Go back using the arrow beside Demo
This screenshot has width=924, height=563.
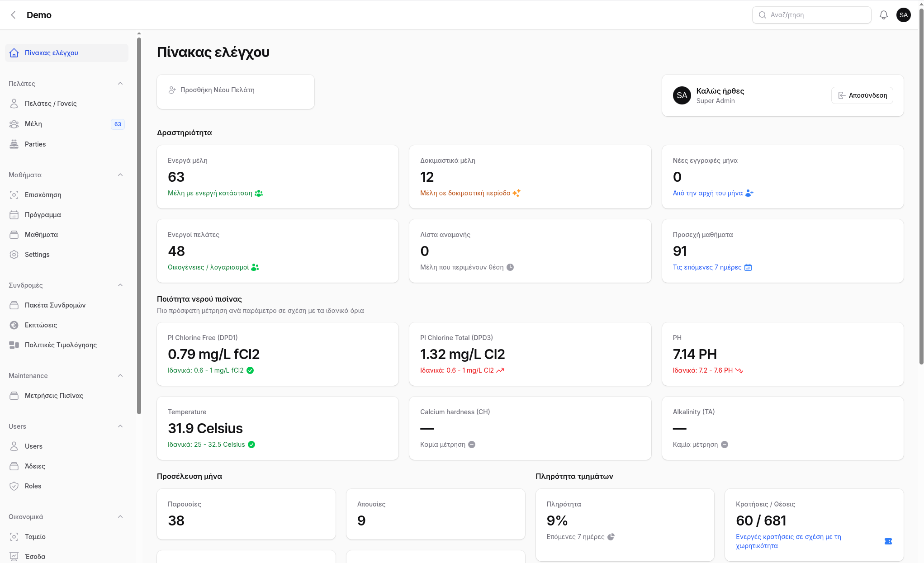point(14,15)
